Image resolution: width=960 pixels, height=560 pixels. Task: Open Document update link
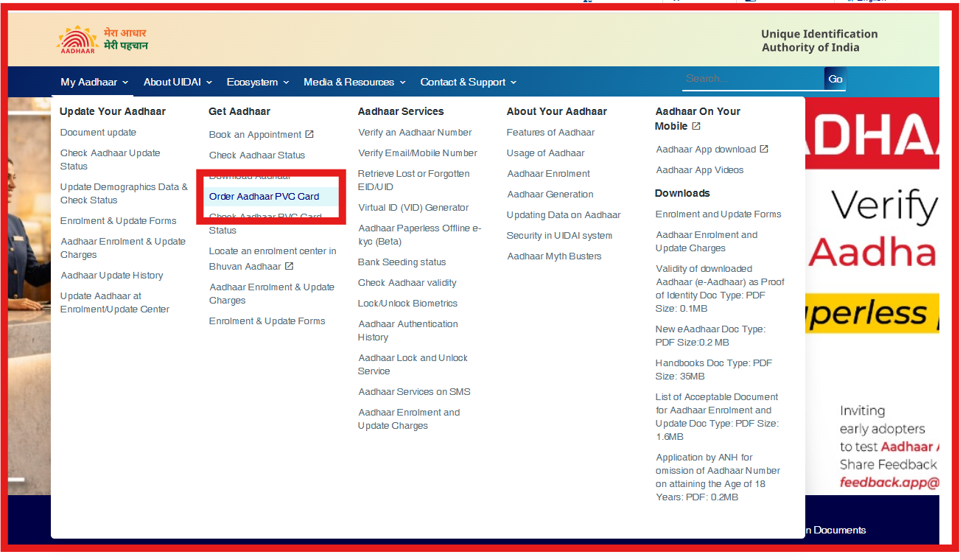[x=98, y=133]
